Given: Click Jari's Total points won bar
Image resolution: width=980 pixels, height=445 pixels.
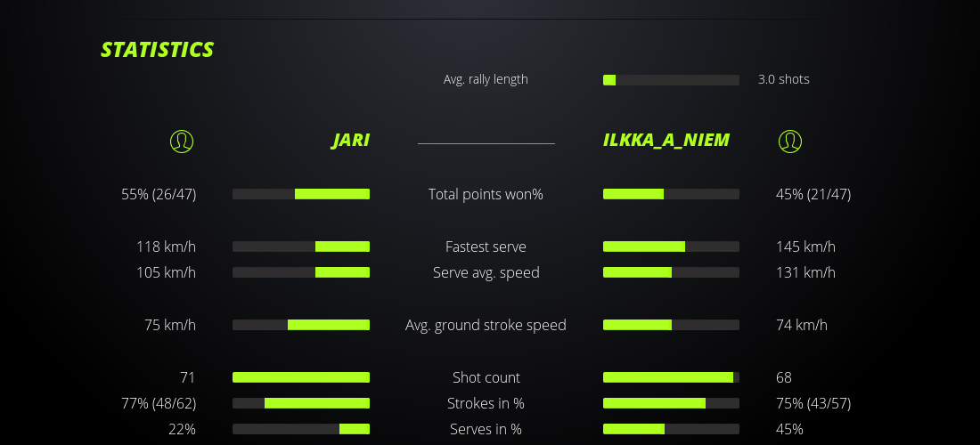Looking at the screenshot, I should pyautogui.click(x=301, y=194).
